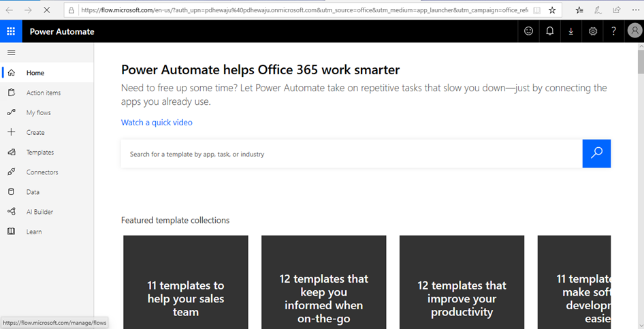Open My flows page
Image resolution: width=644 pixels, height=329 pixels.
pos(47,112)
